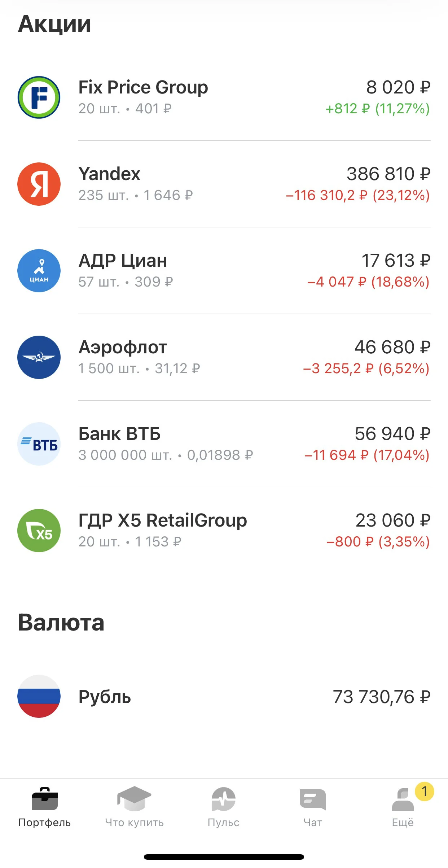The height and width of the screenshot is (868, 448).
Task: Open the АДР Циан stock name
Action: tap(123, 261)
